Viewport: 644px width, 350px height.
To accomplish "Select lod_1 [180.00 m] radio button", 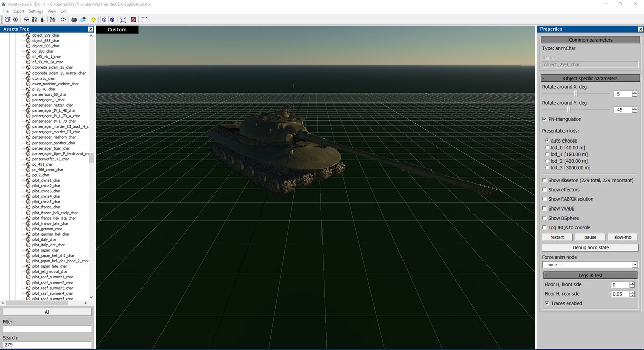I will pyautogui.click(x=547, y=154).
